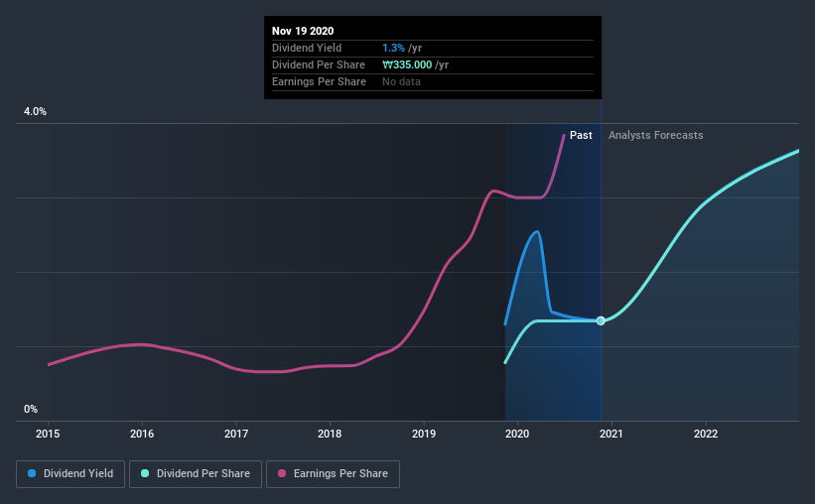Image resolution: width=815 pixels, height=504 pixels.
Task: Click the 4.0% y-axis label
Action: click(x=35, y=111)
